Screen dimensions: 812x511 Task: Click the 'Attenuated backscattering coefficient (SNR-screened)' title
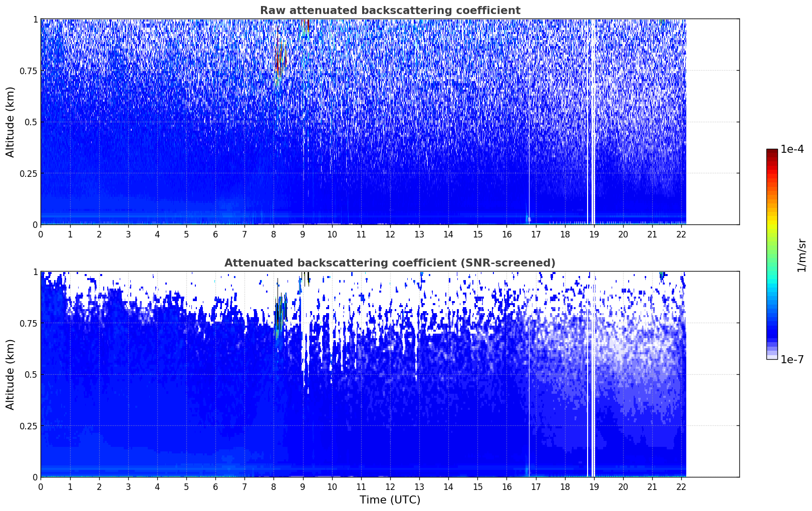(390, 263)
